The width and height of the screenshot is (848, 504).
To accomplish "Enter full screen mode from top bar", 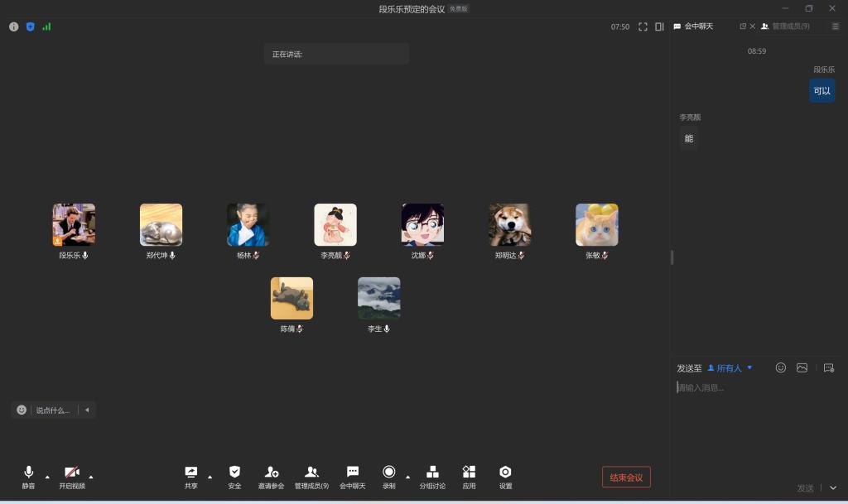I will 643,26.
